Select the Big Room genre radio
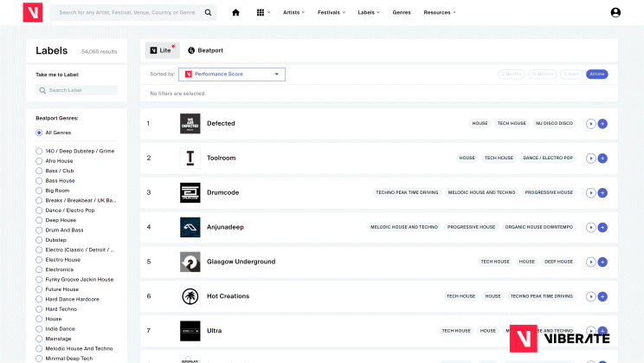The height and width of the screenshot is (363, 644). [x=39, y=191]
